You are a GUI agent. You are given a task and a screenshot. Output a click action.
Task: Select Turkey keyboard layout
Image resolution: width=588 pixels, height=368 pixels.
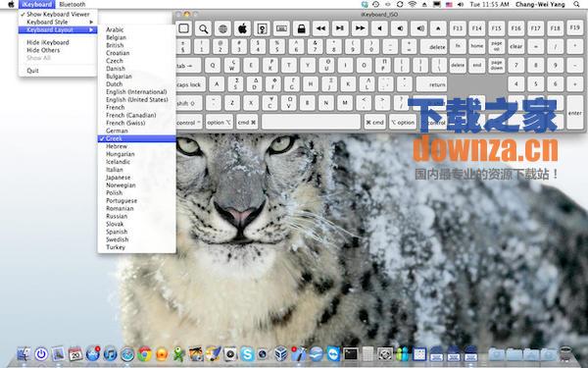coord(136,247)
